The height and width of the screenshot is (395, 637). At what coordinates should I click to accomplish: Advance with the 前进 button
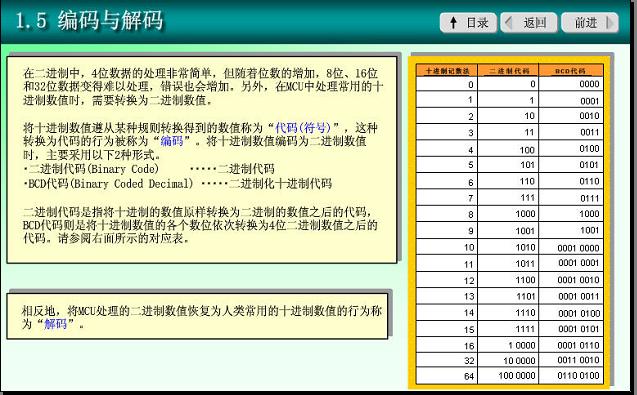[590, 23]
